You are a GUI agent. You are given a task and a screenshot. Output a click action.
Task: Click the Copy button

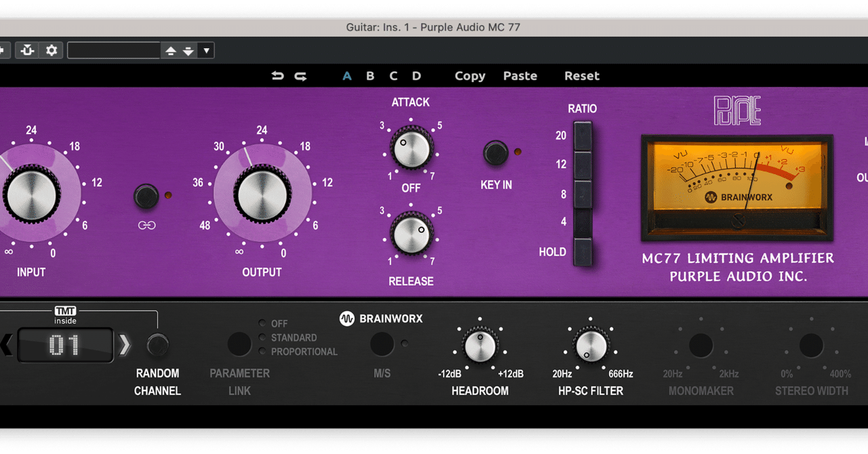tap(470, 76)
